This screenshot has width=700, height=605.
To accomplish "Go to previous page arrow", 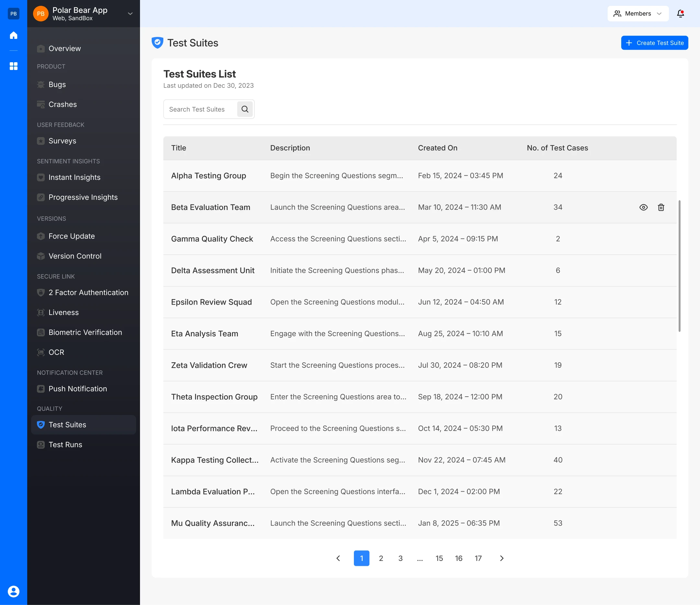I will pos(338,558).
